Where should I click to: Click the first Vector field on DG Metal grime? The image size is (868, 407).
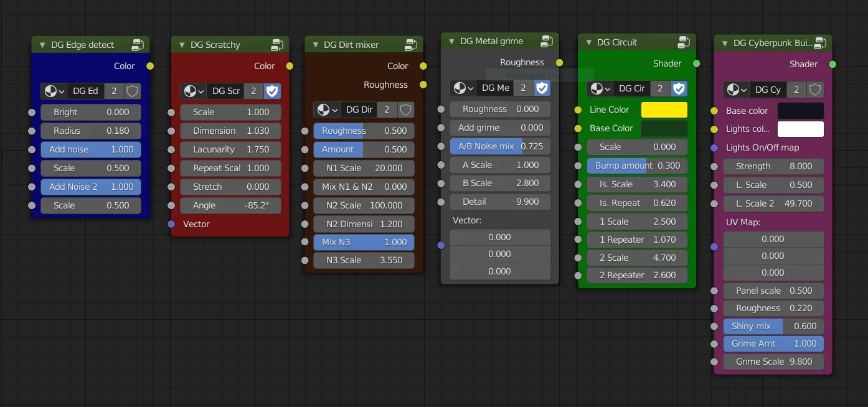[x=500, y=236]
